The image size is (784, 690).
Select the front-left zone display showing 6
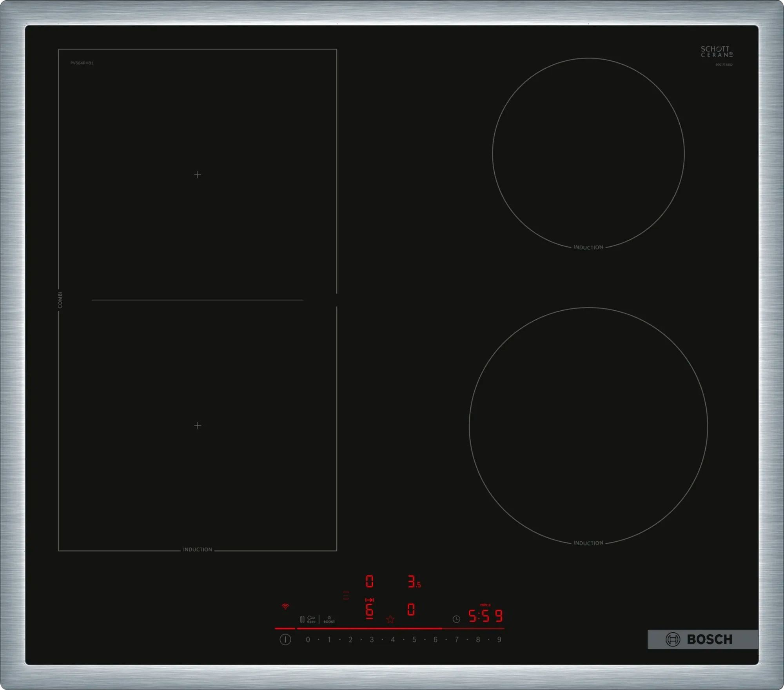(369, 610)
